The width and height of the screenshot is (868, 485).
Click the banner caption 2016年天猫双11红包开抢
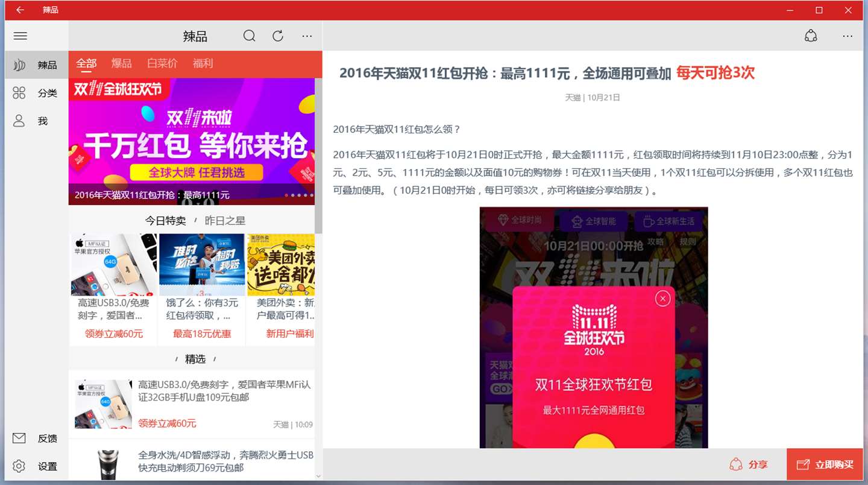click(x=152, y=195)
